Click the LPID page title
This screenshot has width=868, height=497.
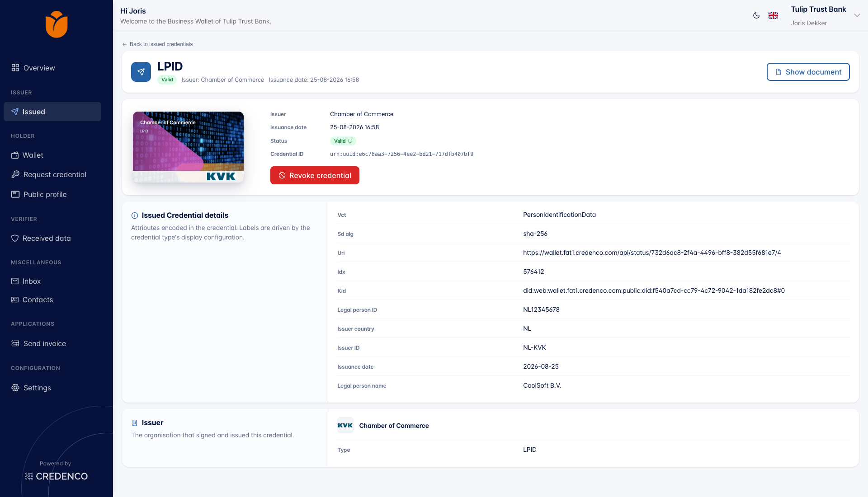click(x=170, y=66)
